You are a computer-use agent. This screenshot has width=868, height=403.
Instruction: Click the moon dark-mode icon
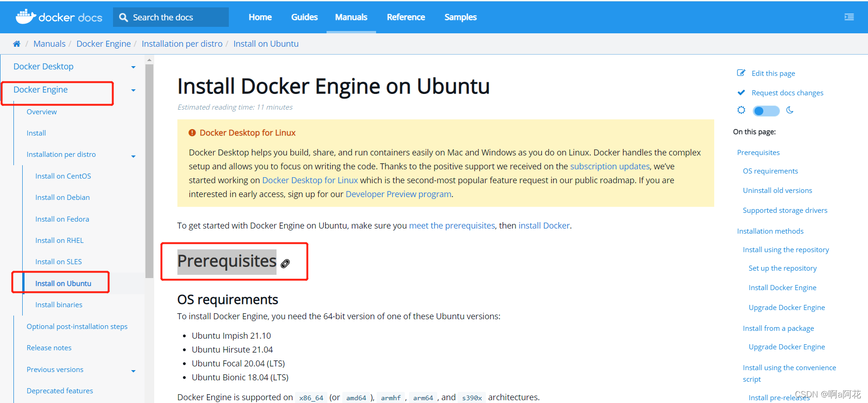[x=790, y=110]
